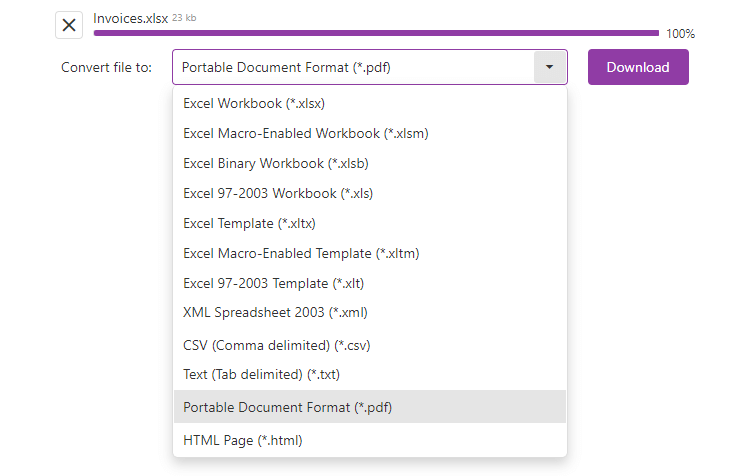Pick Excel 97-2003 Workbook (*.xls)
The width and height of the screenshot is (750, 476).
coord(278,193)
